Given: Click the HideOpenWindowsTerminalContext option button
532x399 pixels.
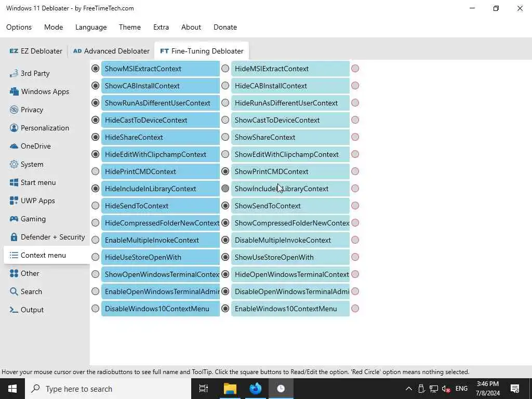Looking at the screenshot, I should point(290,274).
